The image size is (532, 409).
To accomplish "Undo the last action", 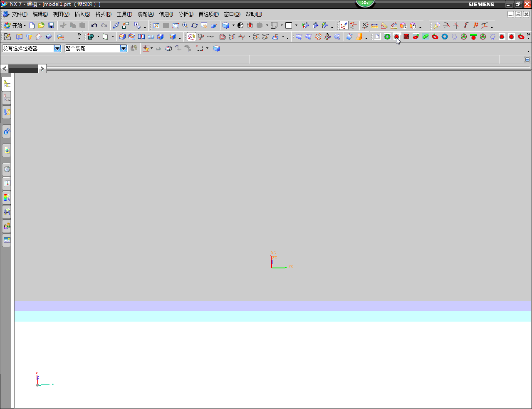I will pyautogui.click(x=94, y=25).
